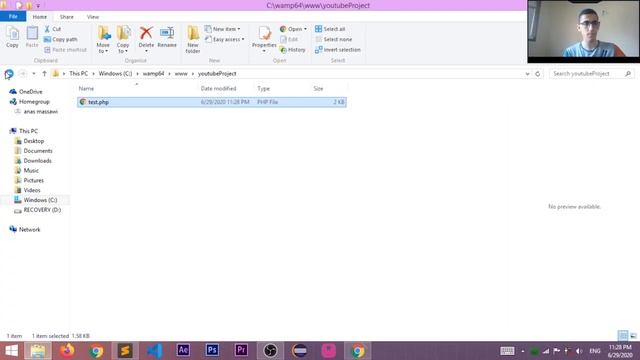This screenshot has width=640, height=360.
Task: Open Photoshop from taskbar
Action: (x=212, y=351)
